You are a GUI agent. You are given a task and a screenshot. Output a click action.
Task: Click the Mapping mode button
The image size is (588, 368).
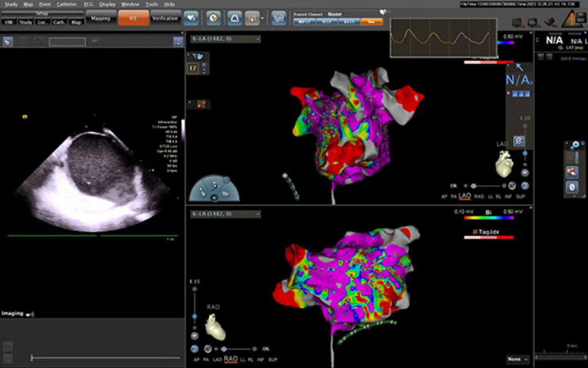coord(100,17)
